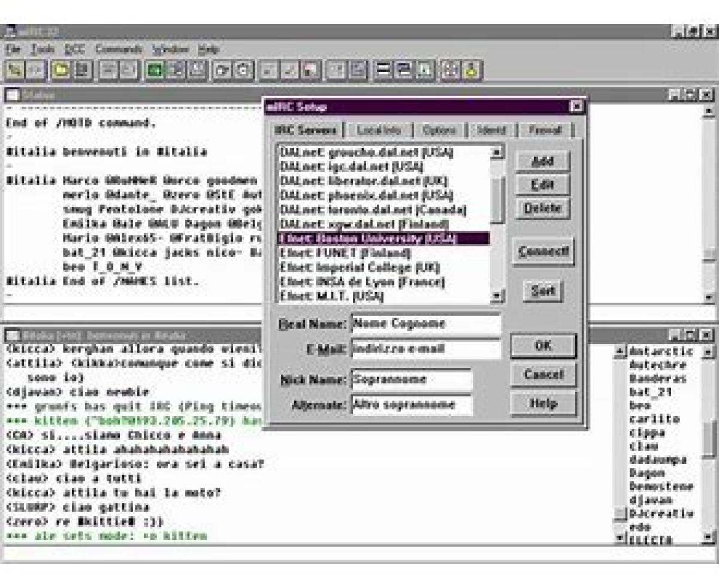Screen dimensions: 719x588
Task: Switch to the Firewall tab
Action: pos(545,130)
